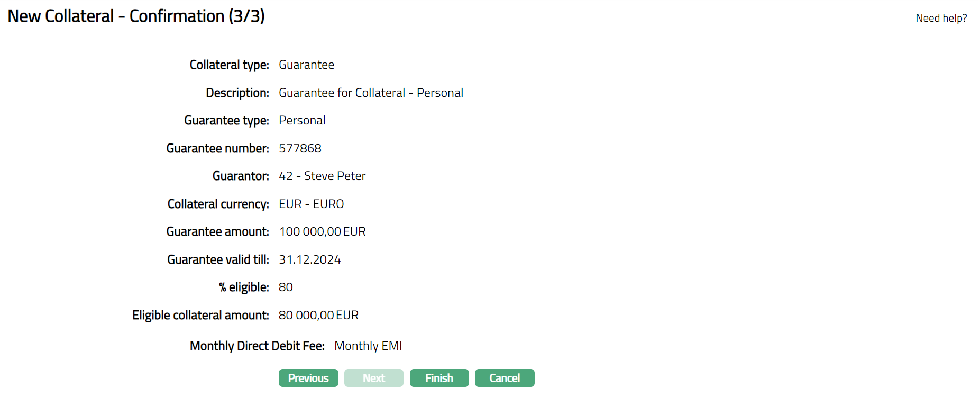Click the Guarantee amount 100 000,00 EUR

coord(322,231)
